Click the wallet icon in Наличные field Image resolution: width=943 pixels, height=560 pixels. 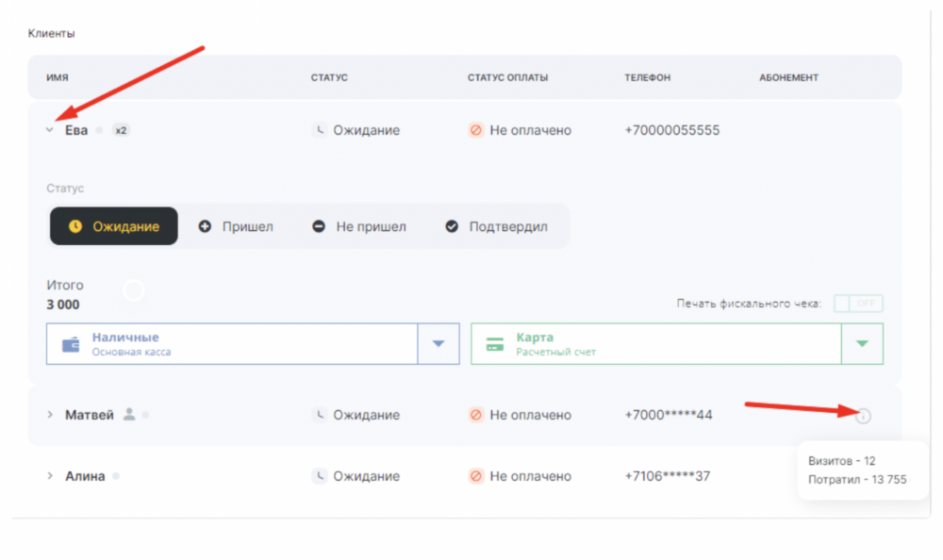pos(71,345)
